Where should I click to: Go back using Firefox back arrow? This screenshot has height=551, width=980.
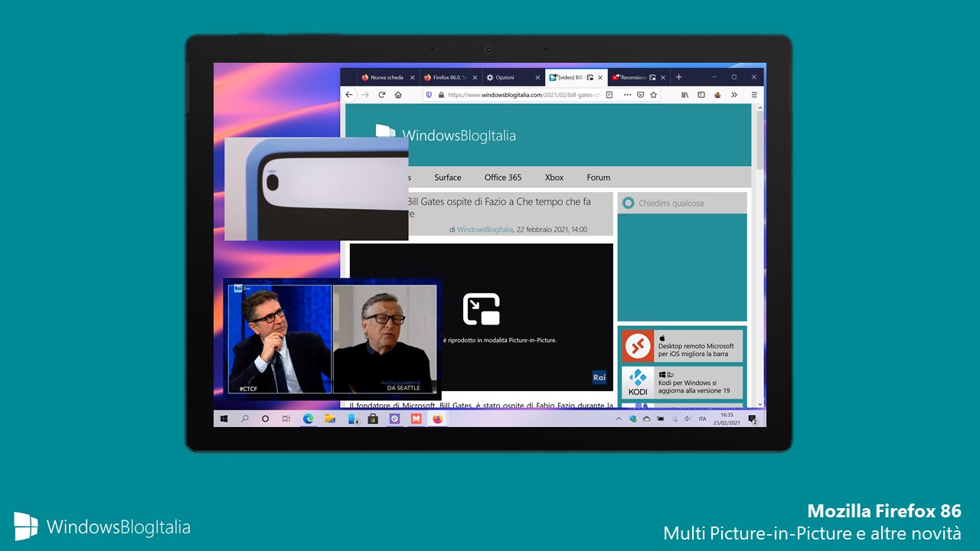tap(349, 95)
